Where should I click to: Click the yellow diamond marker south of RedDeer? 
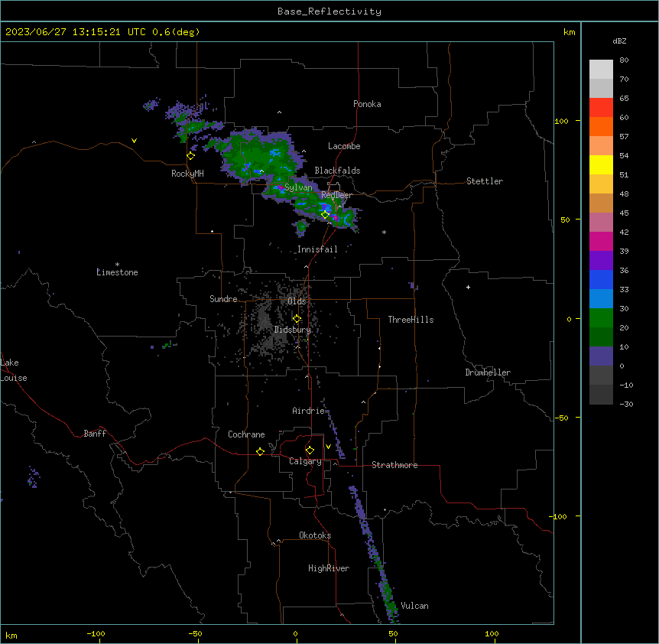pyautogui.click(x=326, y=215)
